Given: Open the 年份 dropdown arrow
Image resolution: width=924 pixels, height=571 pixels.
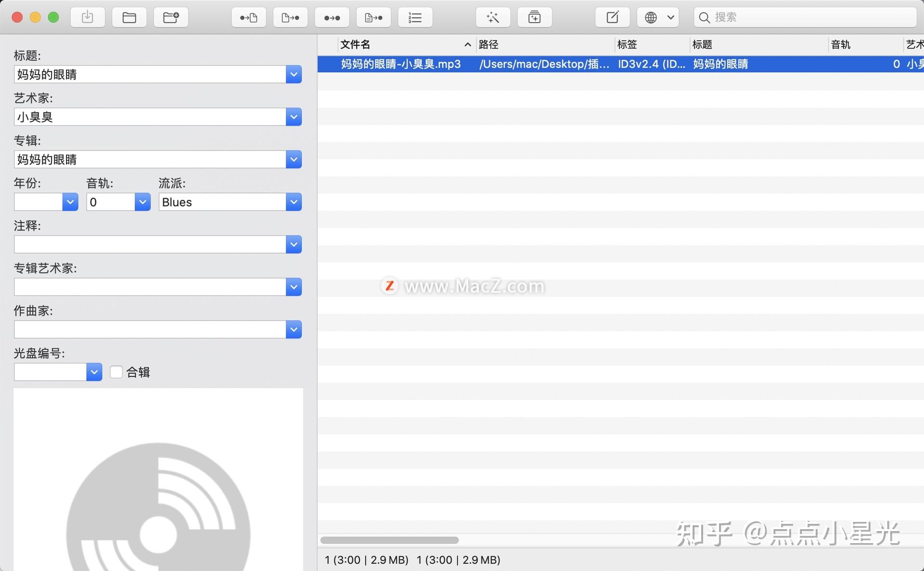Looking at the screenshot, I should click(70, 202).
